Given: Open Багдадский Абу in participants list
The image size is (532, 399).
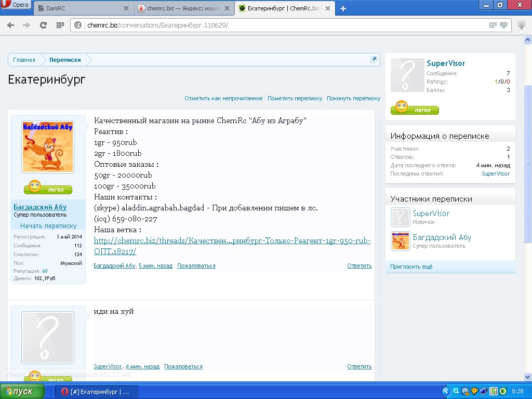Looking at the screenshot, I should [x=442, y=237].
